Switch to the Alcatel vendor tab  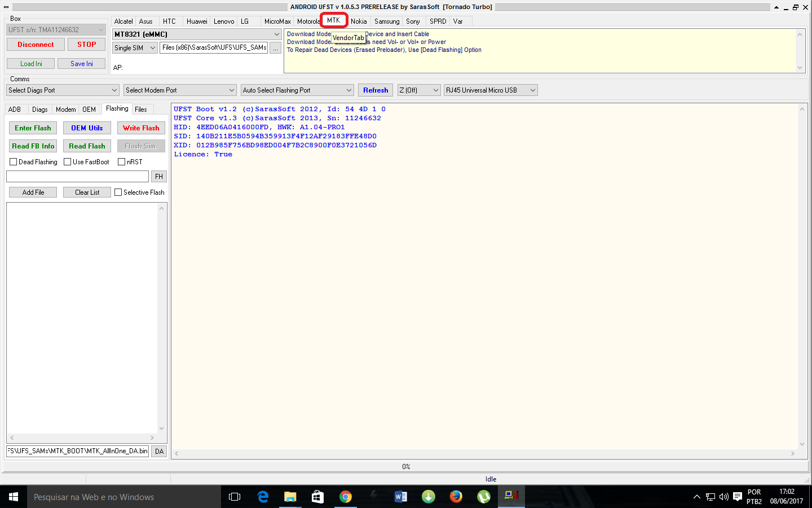(x=123, y=21)
